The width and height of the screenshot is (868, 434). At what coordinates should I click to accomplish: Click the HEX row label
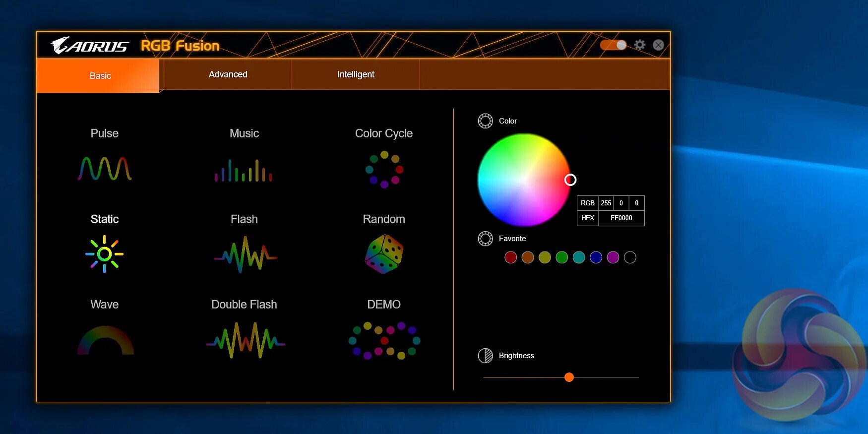click(x=588, y=218)
